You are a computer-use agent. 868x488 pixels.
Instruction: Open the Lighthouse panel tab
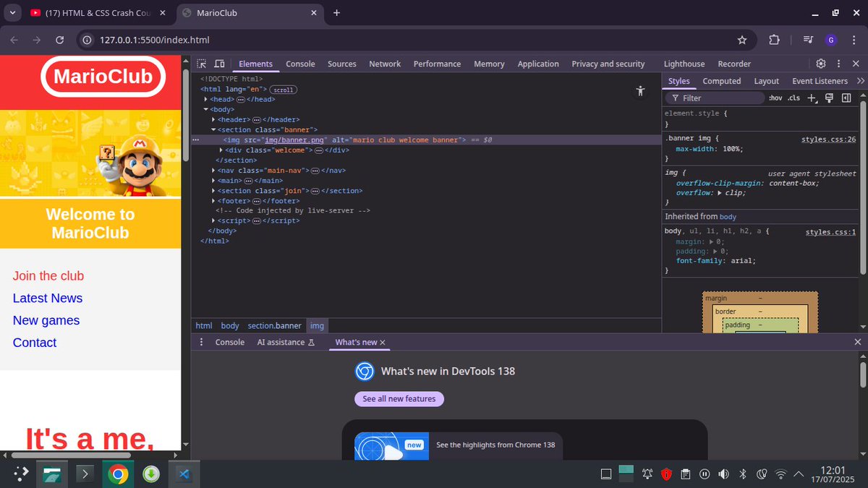(684, 64)
